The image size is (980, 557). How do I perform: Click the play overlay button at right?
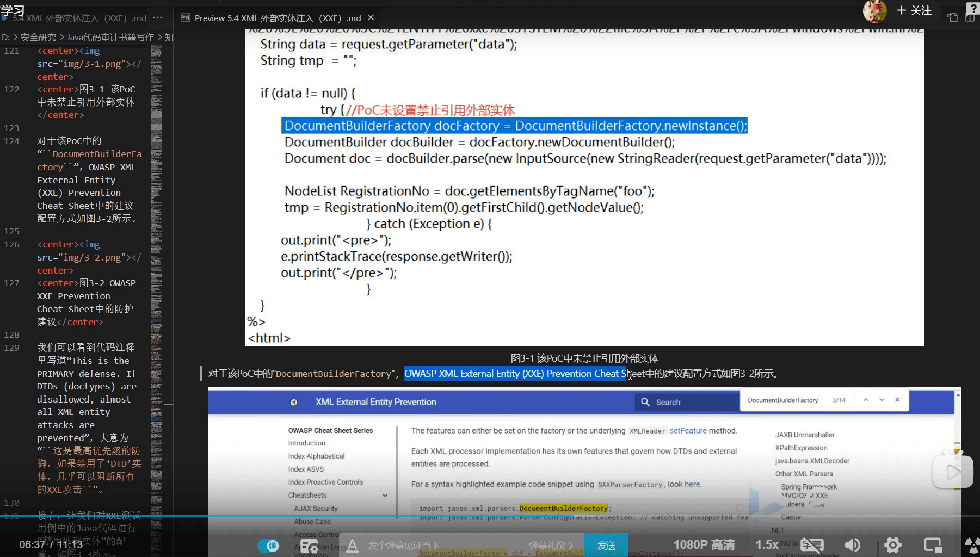(953, 472)
